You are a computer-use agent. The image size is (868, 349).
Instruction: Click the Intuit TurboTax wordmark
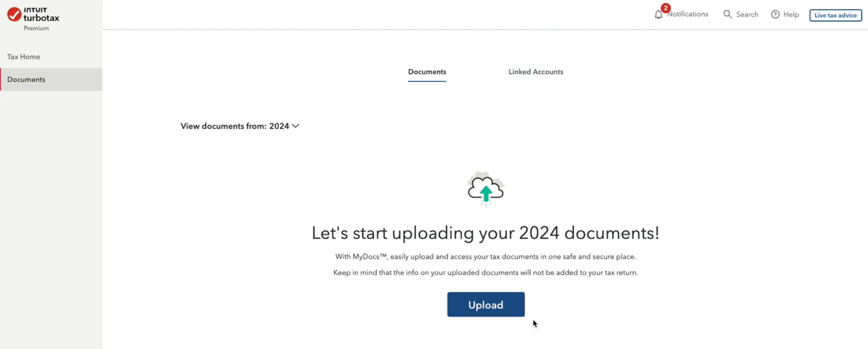[x=41, y=14]
